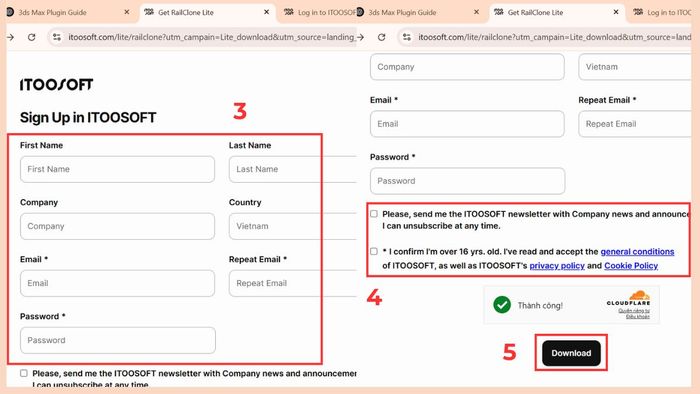Screen dimensions: 700x394
Task: Click the right window address bar URL
Action: pos(554,37)
